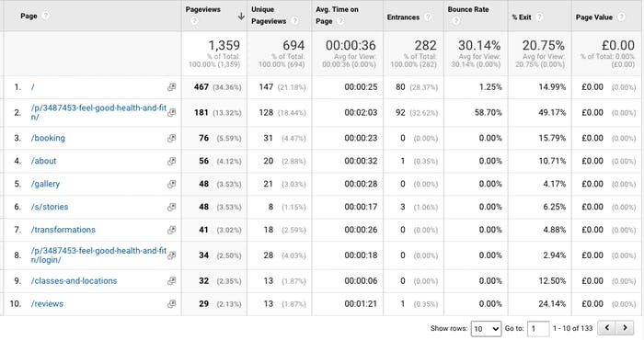Viewport: 644px width, 340px height.
Task: Click open-in-new-window icon for /gallery row
Action: pos(172,184)
